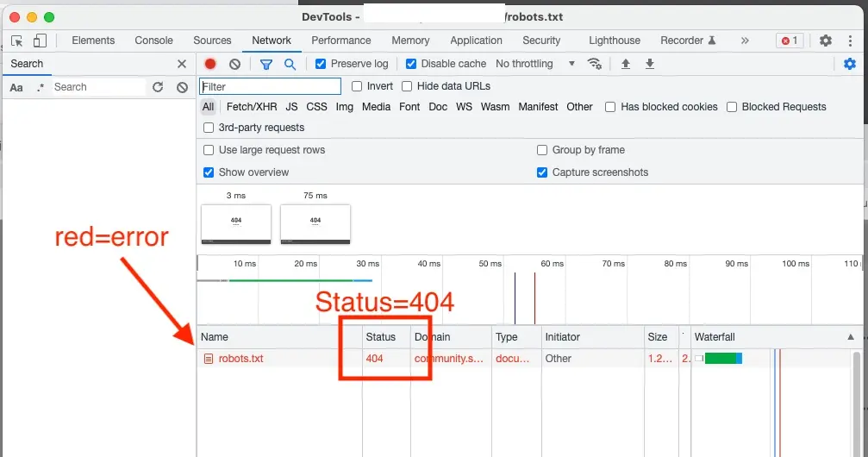The width and height of the screenshot is (868, 457).
Task: Open the DevTools three-dot customize menu
Action: pyautogui.click(x=850, y=41)
